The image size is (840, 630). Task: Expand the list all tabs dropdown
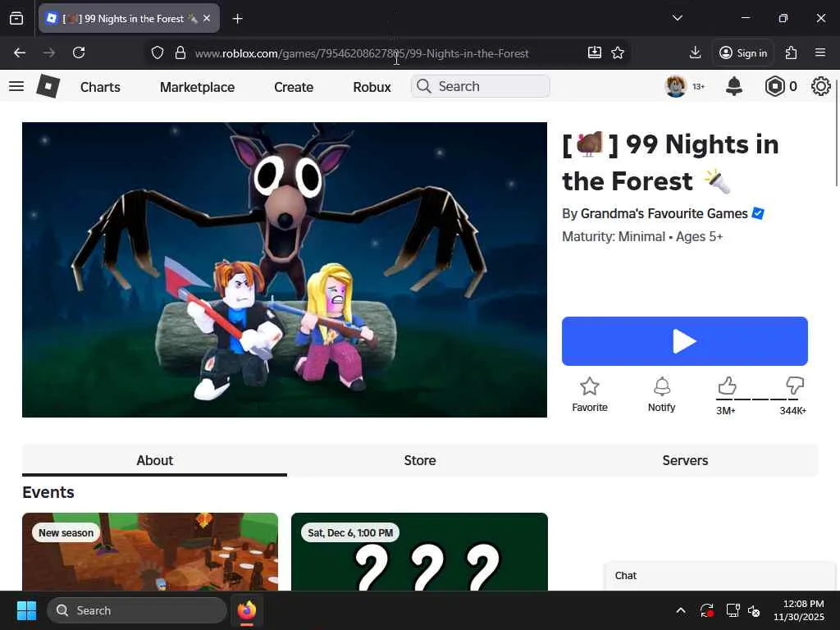[677, 18]
